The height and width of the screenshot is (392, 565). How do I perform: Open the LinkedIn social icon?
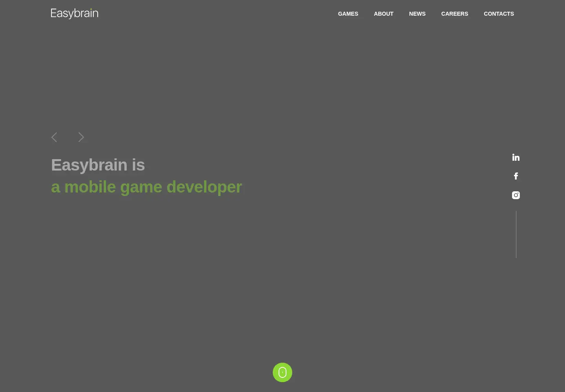pos(516,157)
